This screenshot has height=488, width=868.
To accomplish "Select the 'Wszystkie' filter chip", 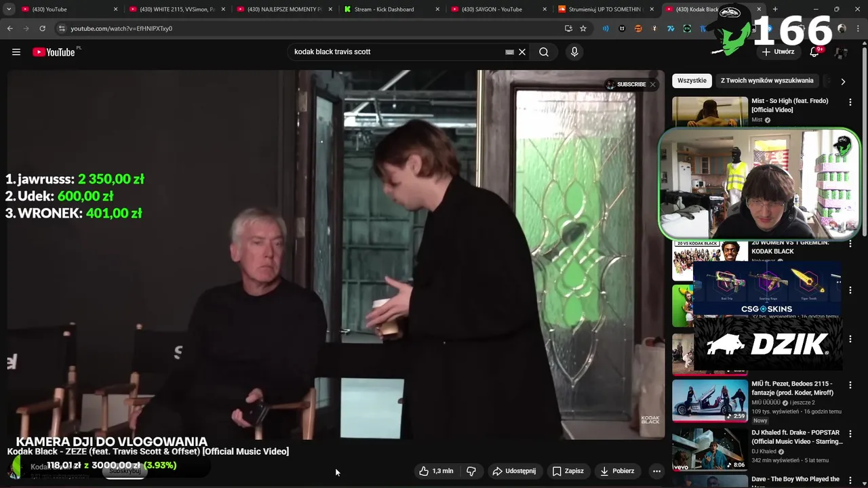I will (x=692, y=81).
